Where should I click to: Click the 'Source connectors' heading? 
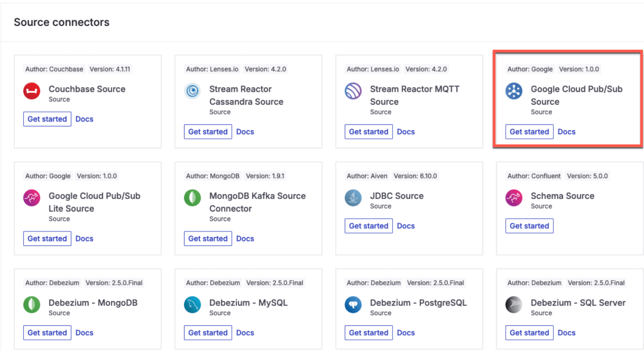point(62,22)
